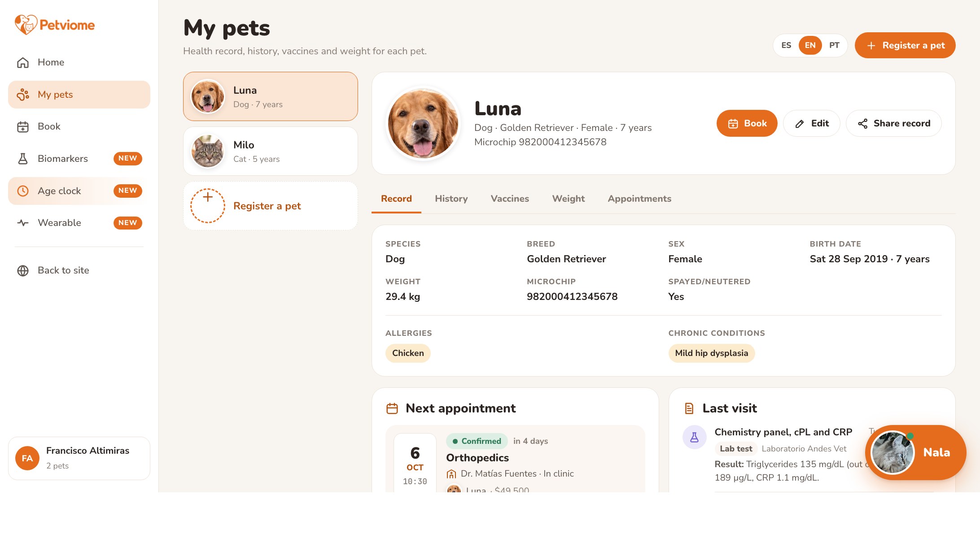The image size is (980, 551).
Task: Switch to the Weight tab
Action: tap(569, 199)
